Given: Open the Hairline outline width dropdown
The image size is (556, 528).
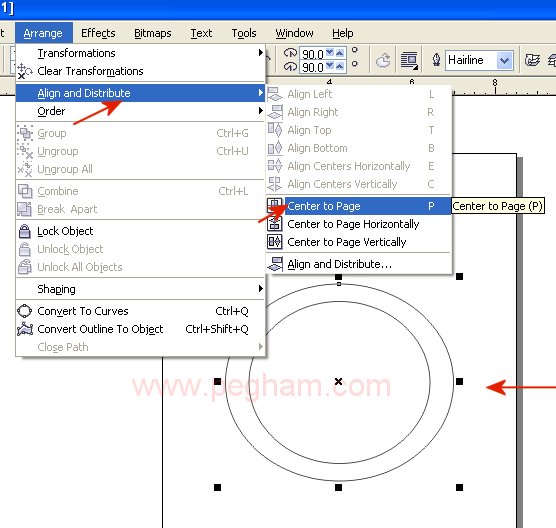Looking at the screenshot, I should click(504, 60).
